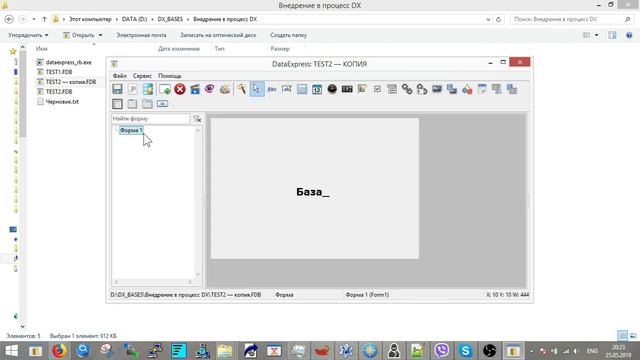Image resolution: width=640 pixels, height=360 pixels.
Task: Click the clear filter icon beside form search
Action: coord(198,119)
